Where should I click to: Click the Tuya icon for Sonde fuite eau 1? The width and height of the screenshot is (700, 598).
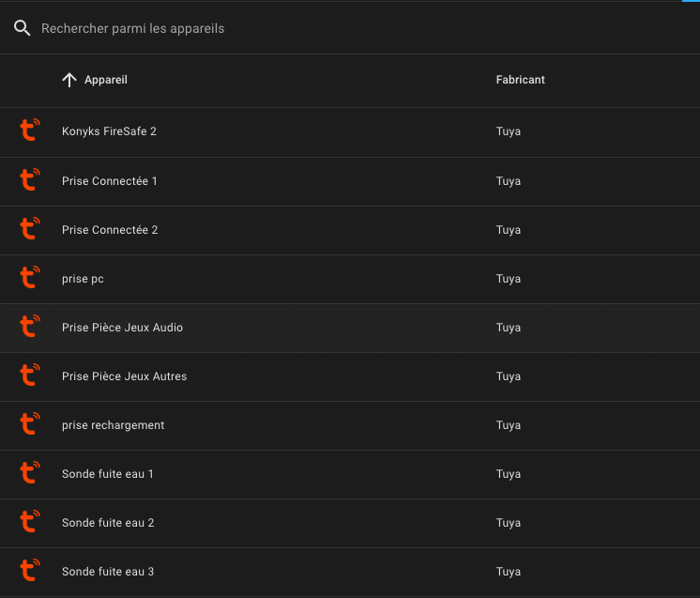tap(30, 473)
